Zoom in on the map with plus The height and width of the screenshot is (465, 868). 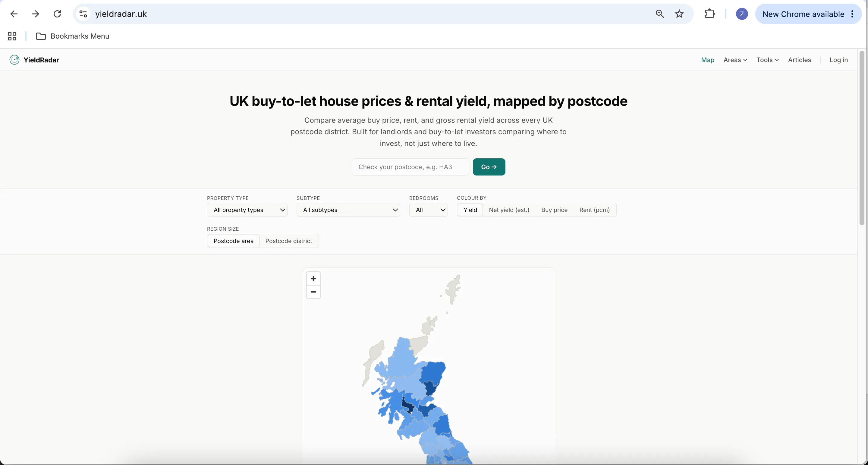coord(313,279)
